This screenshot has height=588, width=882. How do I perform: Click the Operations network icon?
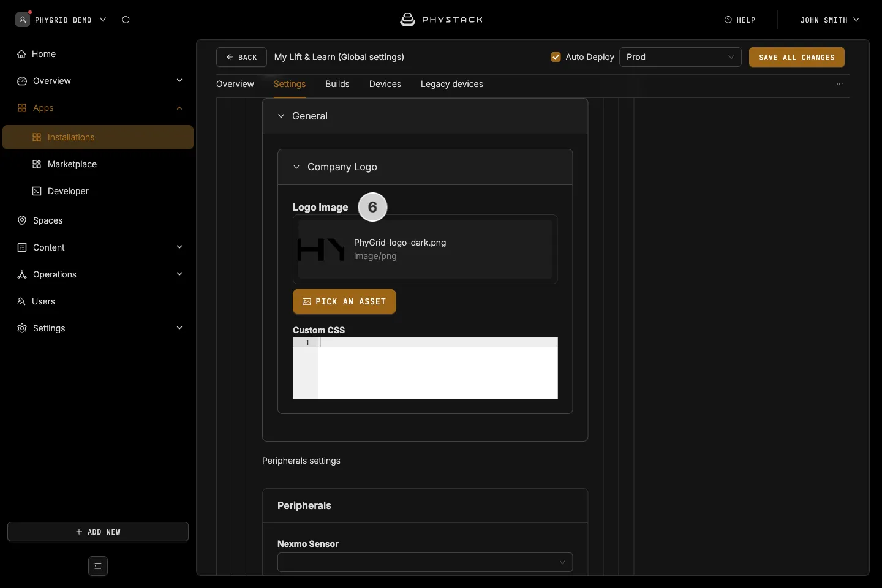tap(22, 274)
